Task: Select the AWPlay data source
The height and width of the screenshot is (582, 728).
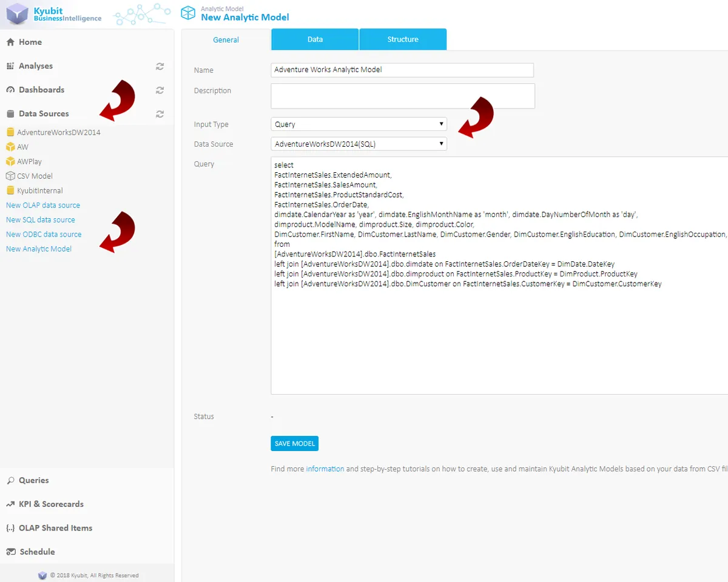Action: (29, 161)
